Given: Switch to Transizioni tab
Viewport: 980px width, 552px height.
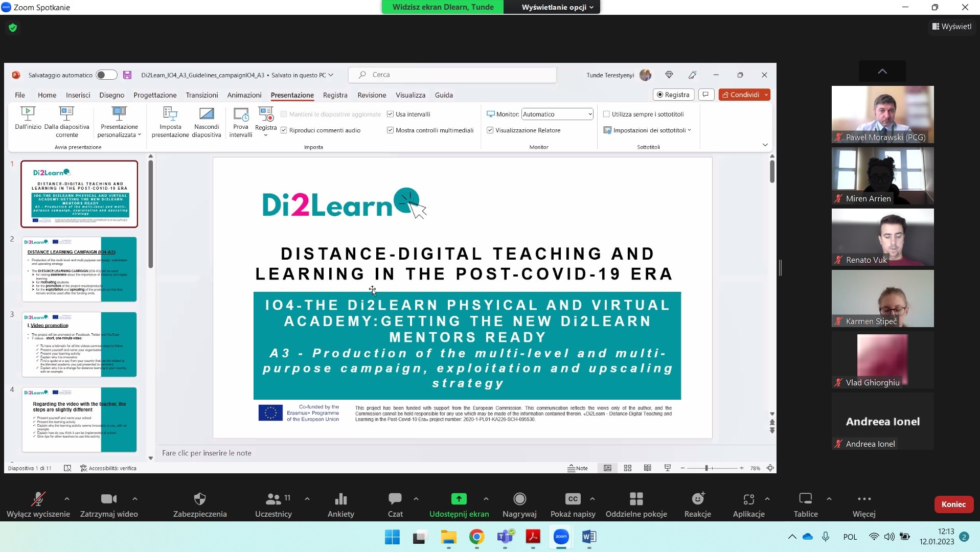Looking at the screenshot, I should coord(202,95).
